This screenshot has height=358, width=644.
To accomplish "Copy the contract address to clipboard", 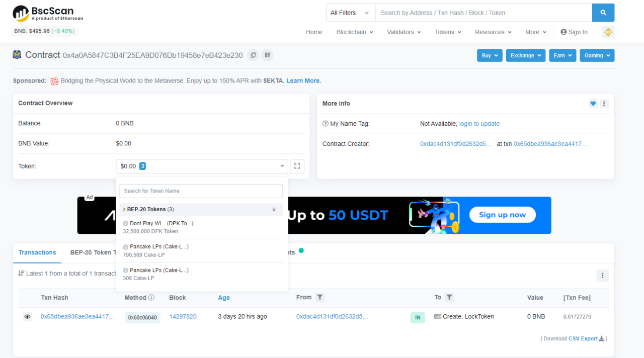I will click(x=253, y=55).
